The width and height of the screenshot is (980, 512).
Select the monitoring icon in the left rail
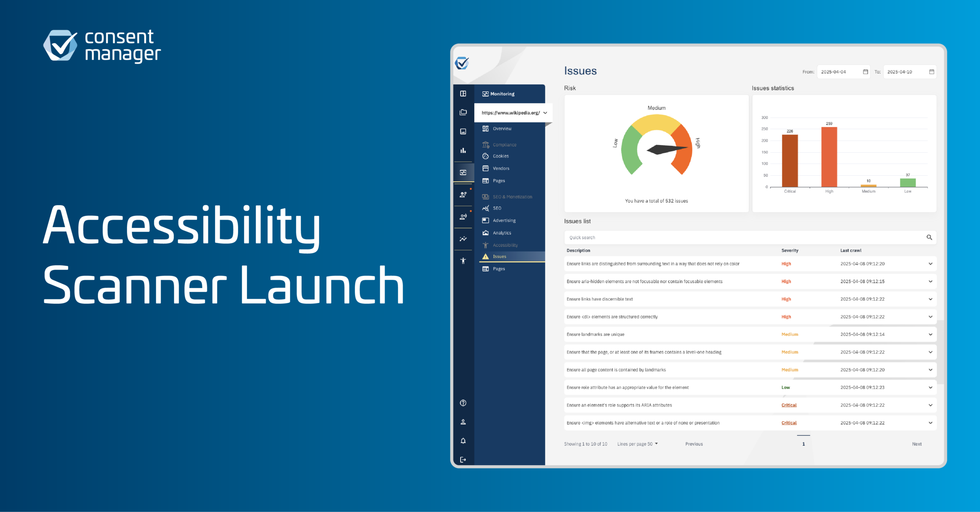[463, 172]
